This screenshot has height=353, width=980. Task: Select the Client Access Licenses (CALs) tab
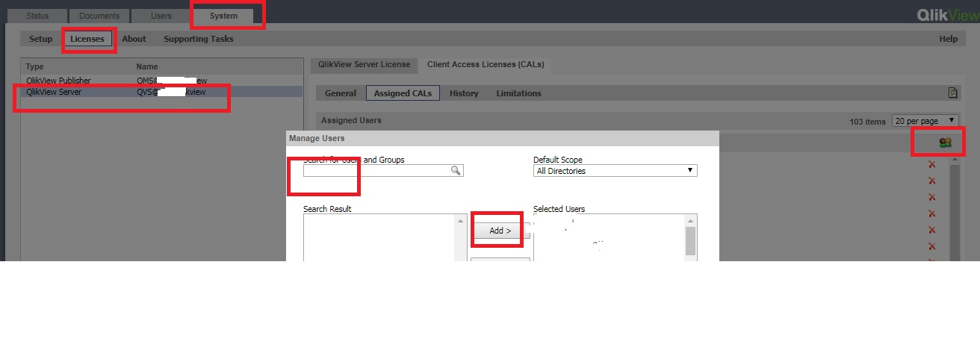pos(486,64)
